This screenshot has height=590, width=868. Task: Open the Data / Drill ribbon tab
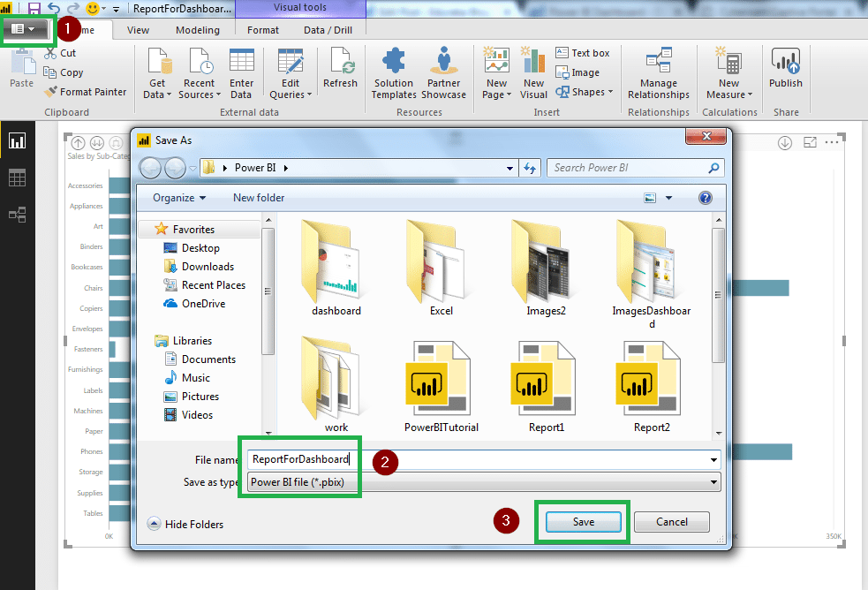coord(328,30)
